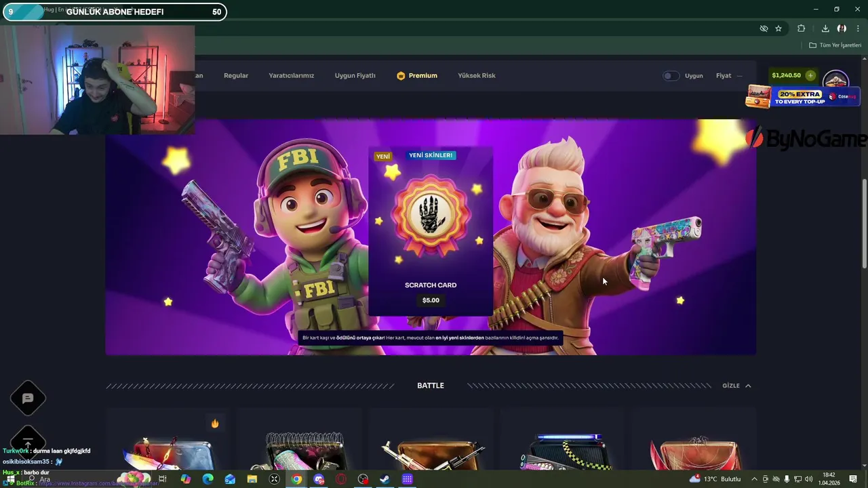This screenshot has height=488, width=868.
Task: Click the Premium tab's yellow badge icon
Action: 401,76
